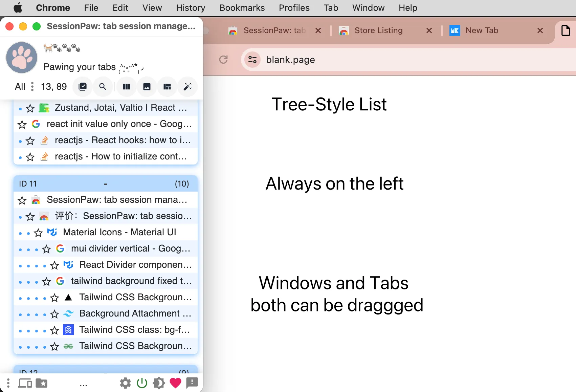Open SessionPaw settings gear
This screenshot has height=392, width=576.
click(x=125, y=383)
